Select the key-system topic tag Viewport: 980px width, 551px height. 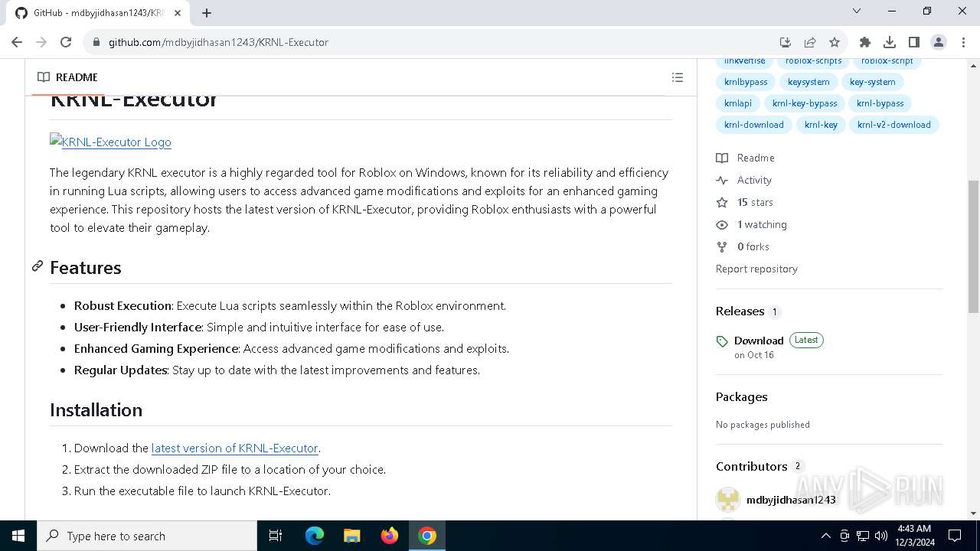pos(872,82)
